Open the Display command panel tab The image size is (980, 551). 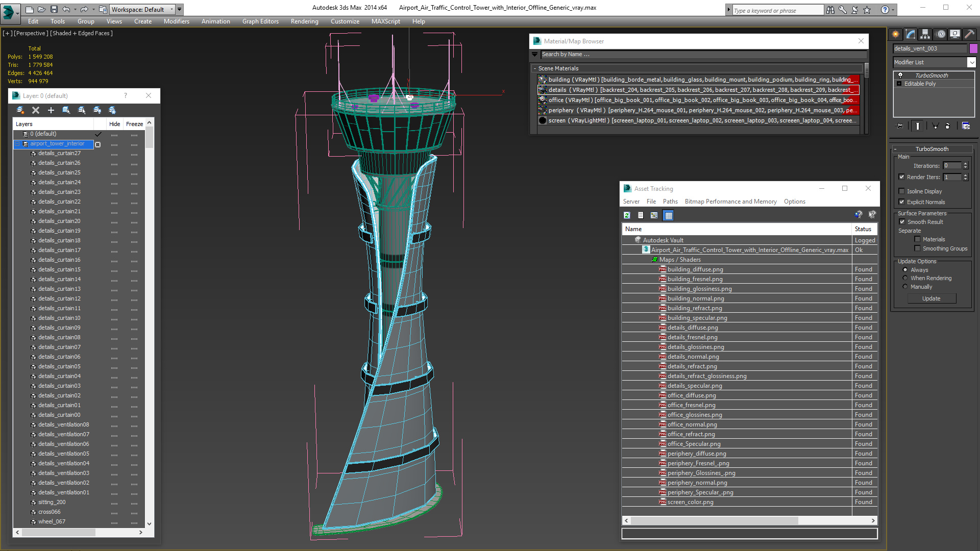(955, 34)
